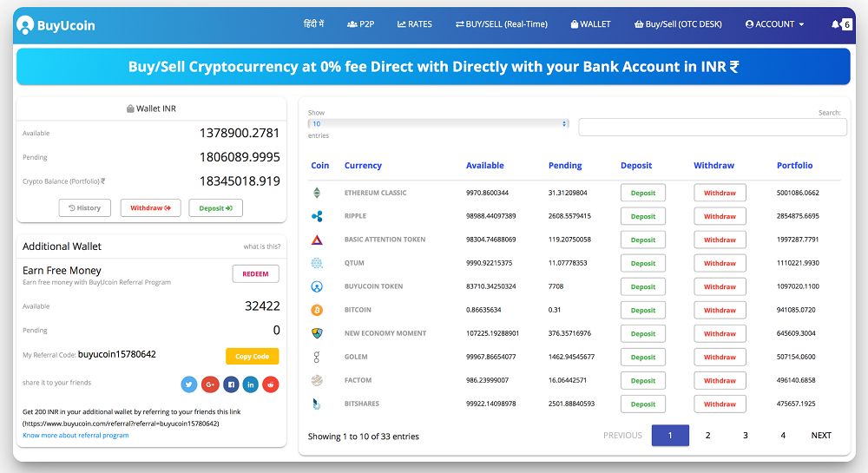Share referral via Twitter icon

point(189,384)
